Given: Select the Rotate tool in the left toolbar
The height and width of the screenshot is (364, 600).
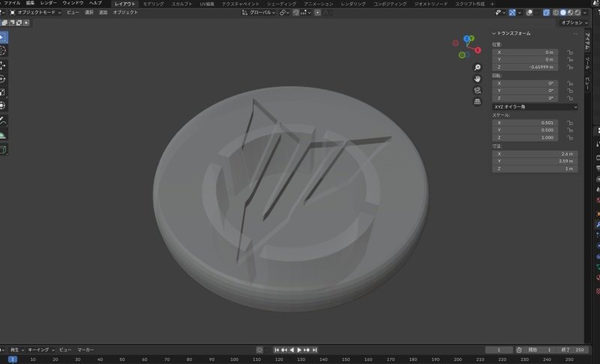Looking at the screenshot, I should (2, 79).
